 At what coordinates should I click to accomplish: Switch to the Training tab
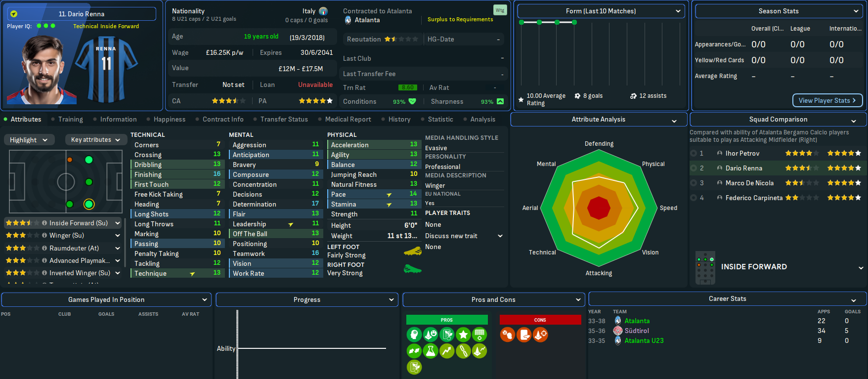click(x=70, y=120)
